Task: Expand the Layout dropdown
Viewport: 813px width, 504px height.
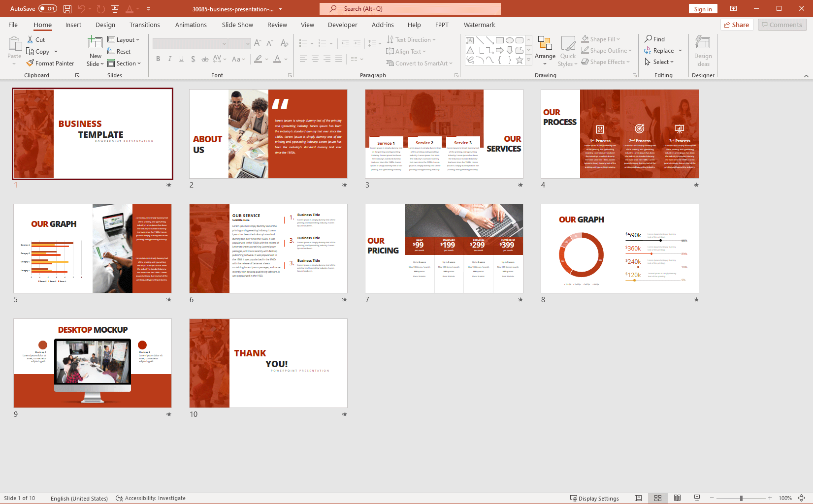Action: (124, 40)
